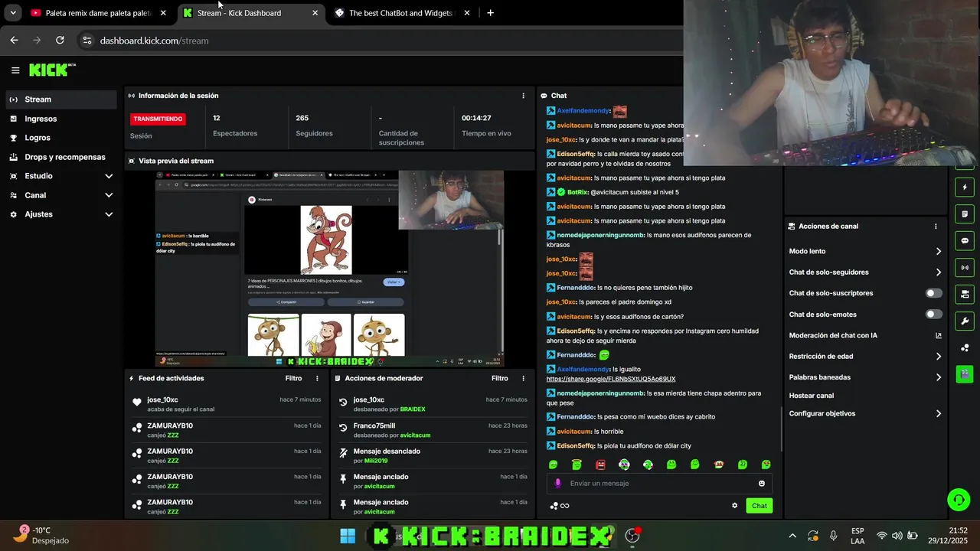
Task: Click the purple microphone icon in the message box
Action: click(x=557, y=483)
